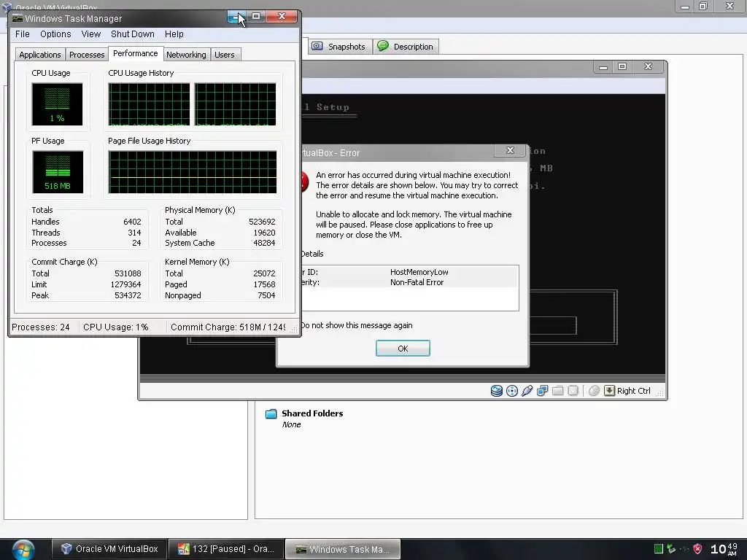747x560 pixels.
Task: Click the Shared Folders folder icon
Action: click(271, 414)
